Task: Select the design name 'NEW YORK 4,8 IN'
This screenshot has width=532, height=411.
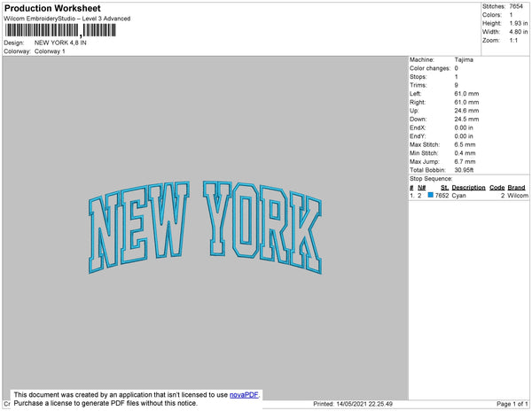Action: pos(60,43)
